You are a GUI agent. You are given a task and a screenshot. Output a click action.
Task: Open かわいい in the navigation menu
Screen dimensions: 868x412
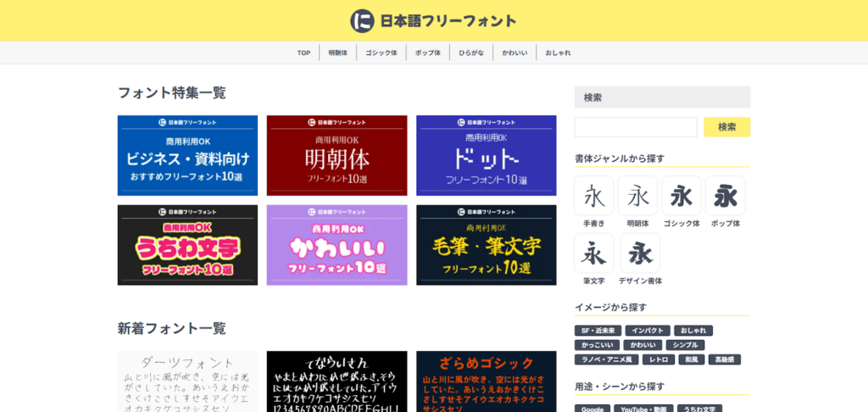(515, 53)
